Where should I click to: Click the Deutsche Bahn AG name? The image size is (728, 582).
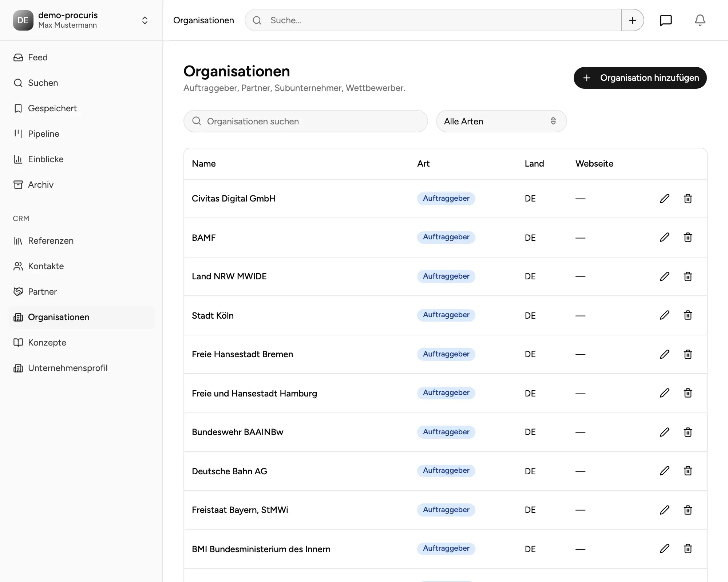230,471
